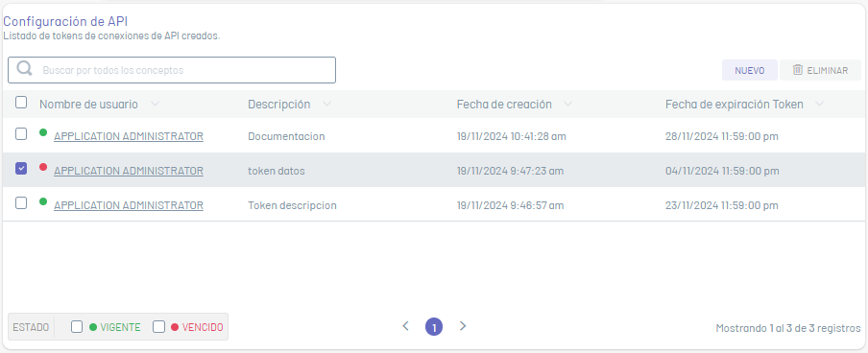Open Descripción column filter chevron

click(326, 104)
